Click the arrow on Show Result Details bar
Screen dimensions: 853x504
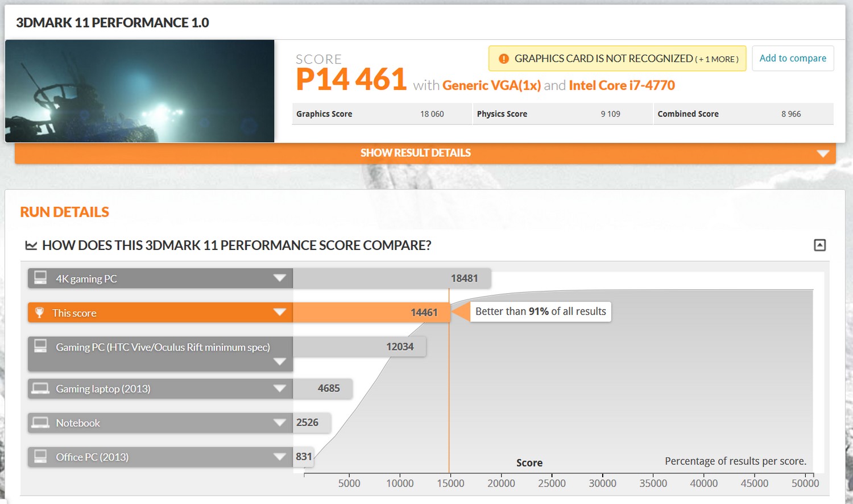pos(822,153)
